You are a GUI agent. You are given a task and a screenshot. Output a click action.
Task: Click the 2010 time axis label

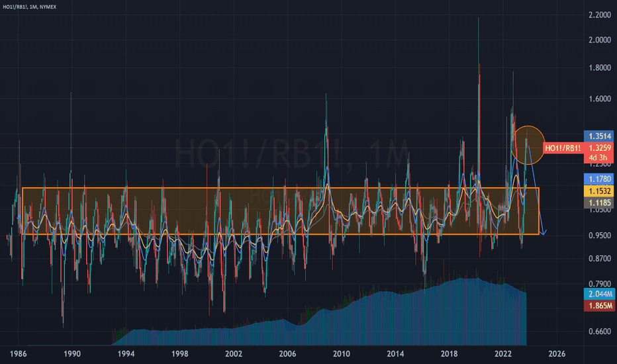[x=342, y=354]
